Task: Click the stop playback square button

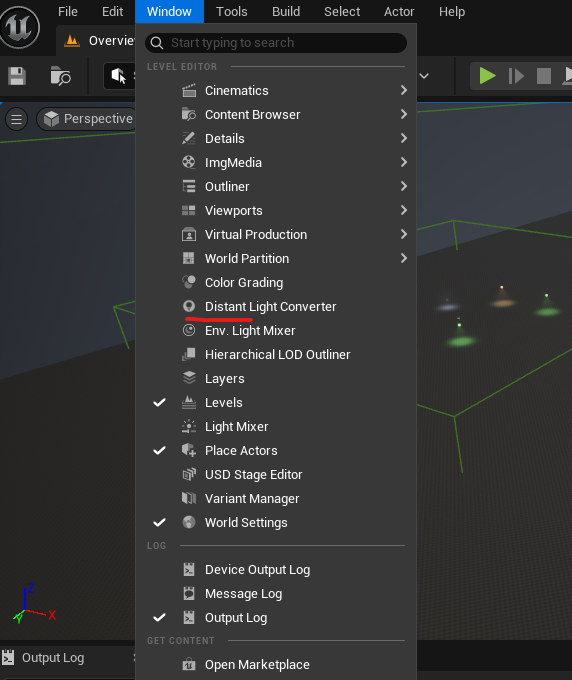Action: coord(544,76)
